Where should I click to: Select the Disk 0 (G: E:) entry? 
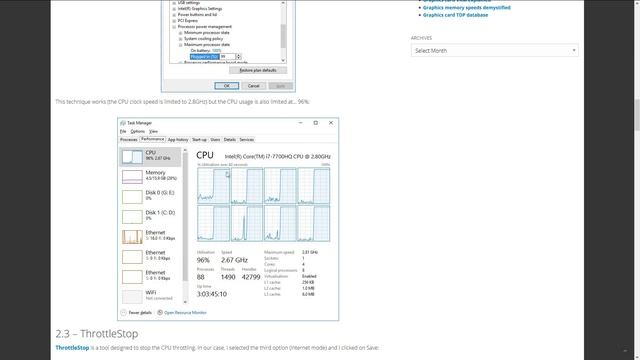click(x=150, y=196)
